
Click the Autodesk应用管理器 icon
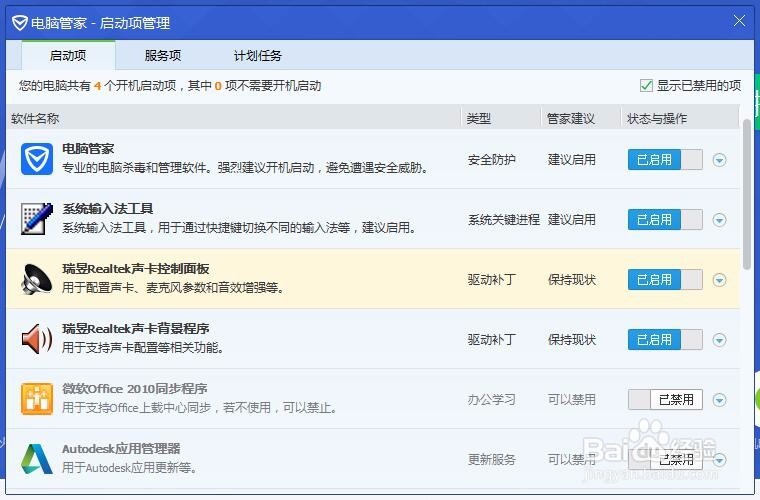[x=37, y=459]
